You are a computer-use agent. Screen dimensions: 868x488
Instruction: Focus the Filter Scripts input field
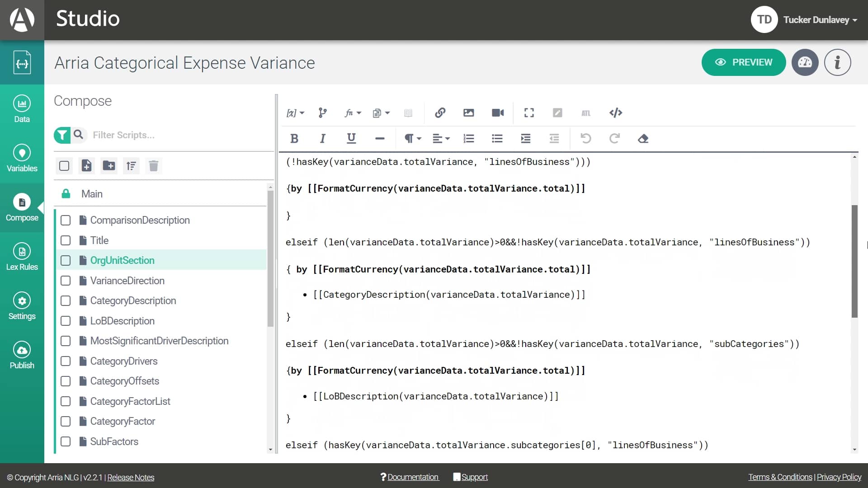181,135
